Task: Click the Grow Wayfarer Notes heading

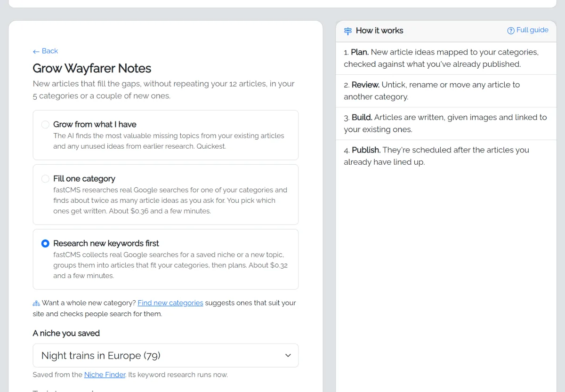Action: point(92,68)
